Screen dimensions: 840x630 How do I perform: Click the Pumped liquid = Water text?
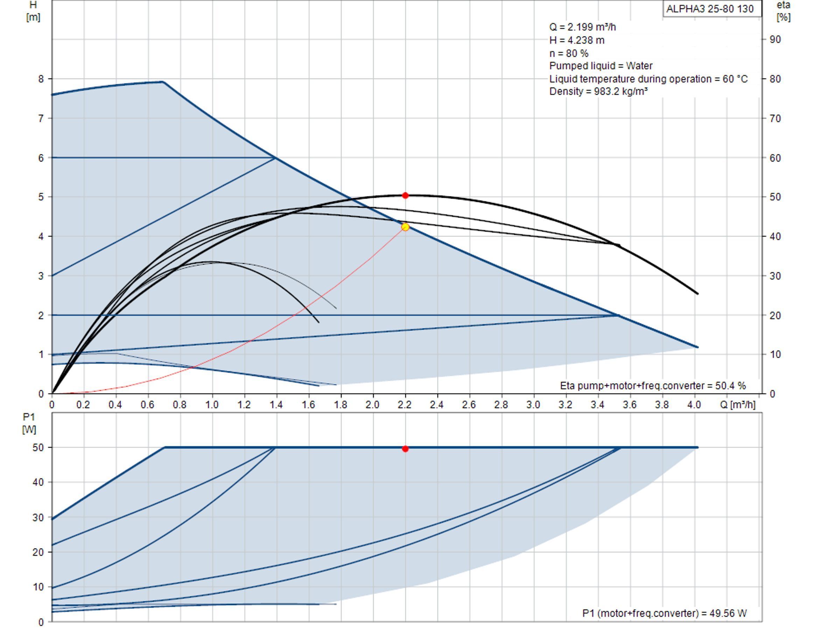(601, 66)
